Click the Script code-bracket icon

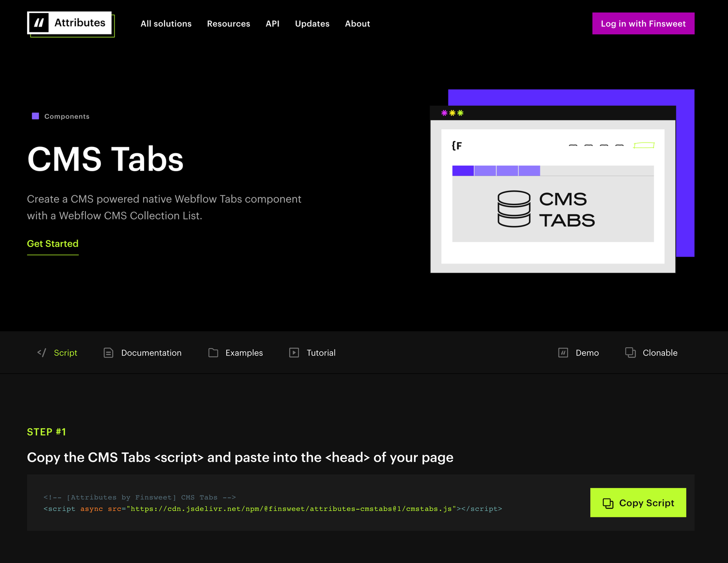[x=42, y=353]
